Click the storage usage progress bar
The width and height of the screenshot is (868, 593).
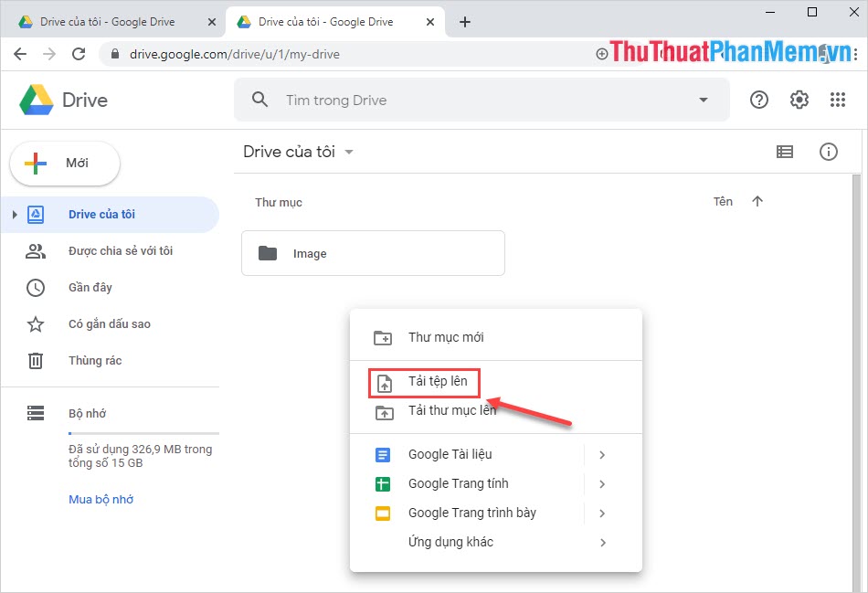tap(144, 433)
